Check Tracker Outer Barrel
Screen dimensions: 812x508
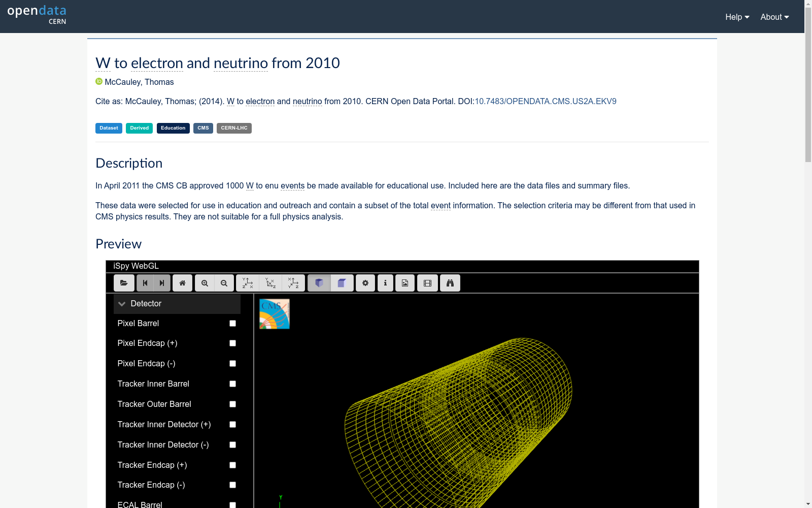pyautogui.click(x=232, y=404)
